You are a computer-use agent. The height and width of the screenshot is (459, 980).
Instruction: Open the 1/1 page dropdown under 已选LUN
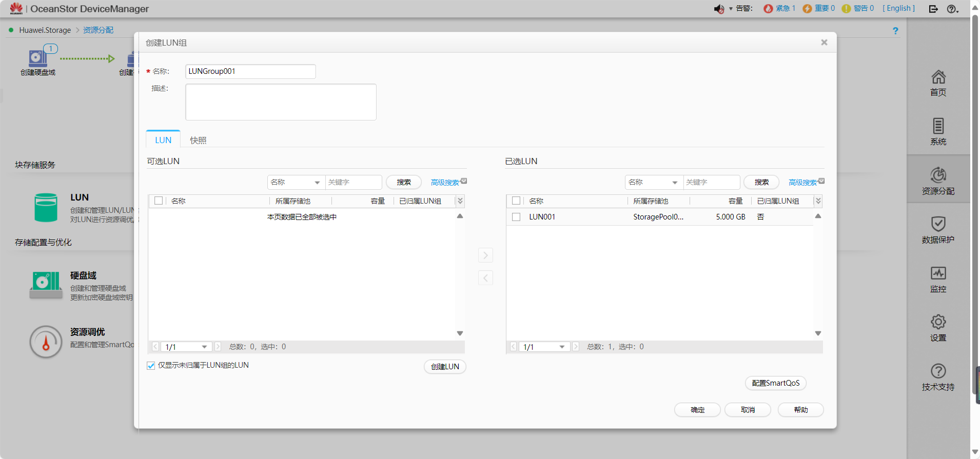click(x=544, y=347)
